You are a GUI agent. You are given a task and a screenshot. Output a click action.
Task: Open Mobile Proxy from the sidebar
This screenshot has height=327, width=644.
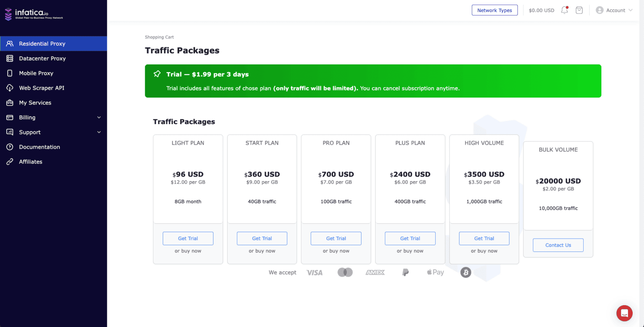[x=9, y=73]
